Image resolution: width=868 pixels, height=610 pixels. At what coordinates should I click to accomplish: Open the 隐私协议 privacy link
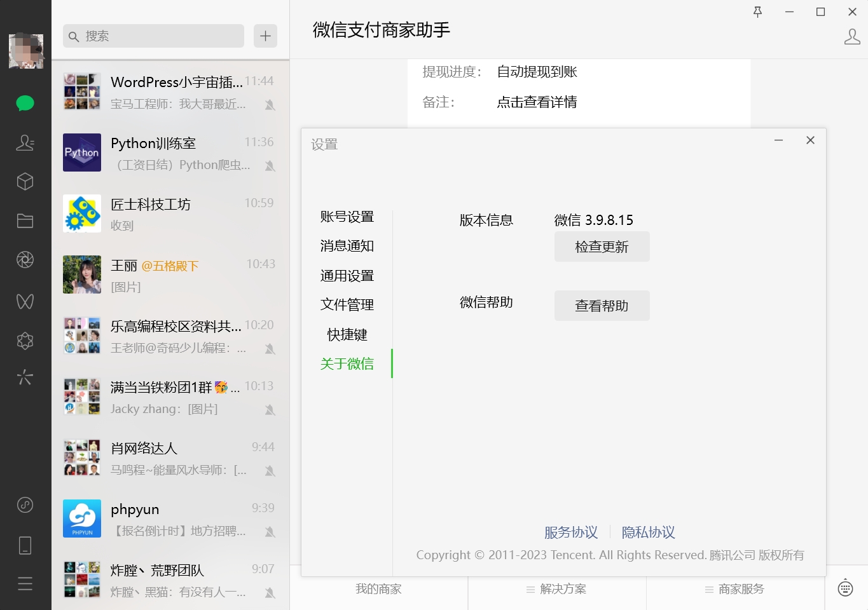[647, 532]
